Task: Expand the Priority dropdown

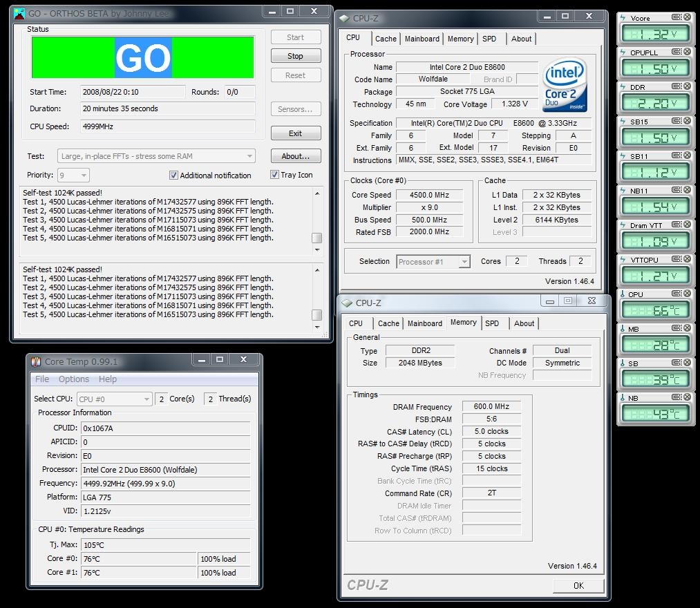Action: click(x=84, y=175)
